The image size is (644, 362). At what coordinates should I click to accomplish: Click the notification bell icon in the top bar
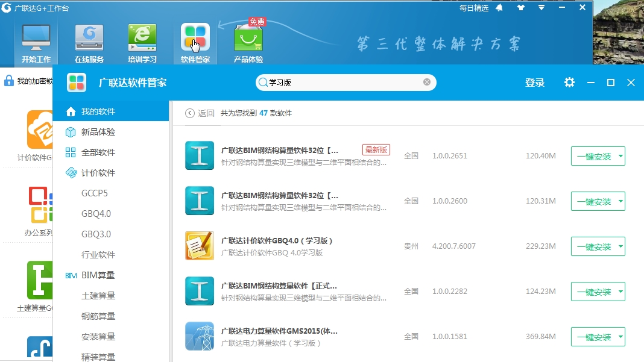499,8
